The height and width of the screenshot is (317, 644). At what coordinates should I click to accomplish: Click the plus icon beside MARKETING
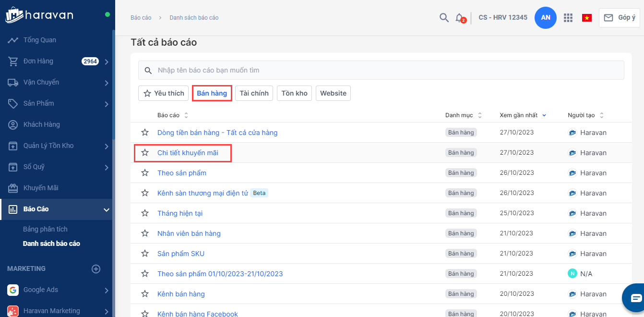click(x=96, y=269)
